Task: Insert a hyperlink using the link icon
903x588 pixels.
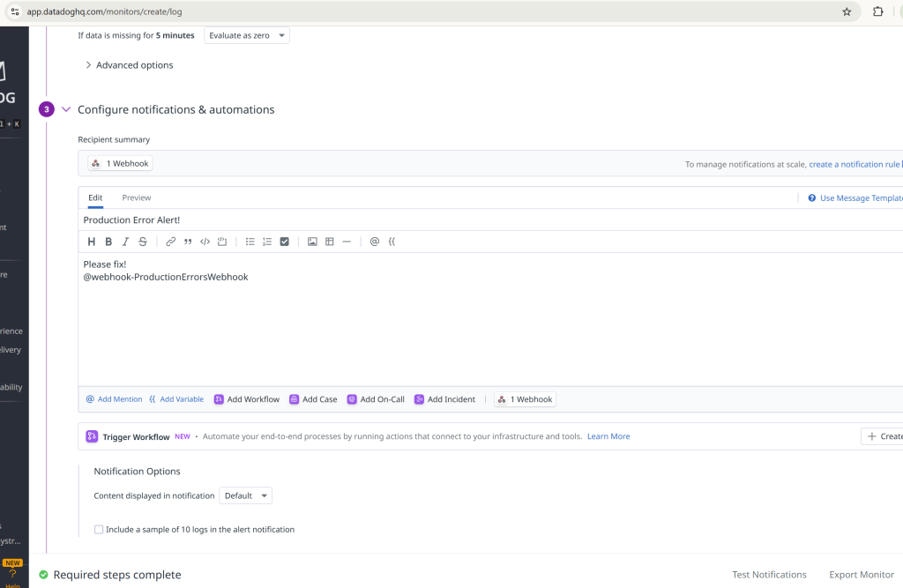Action: pos(171,242)
